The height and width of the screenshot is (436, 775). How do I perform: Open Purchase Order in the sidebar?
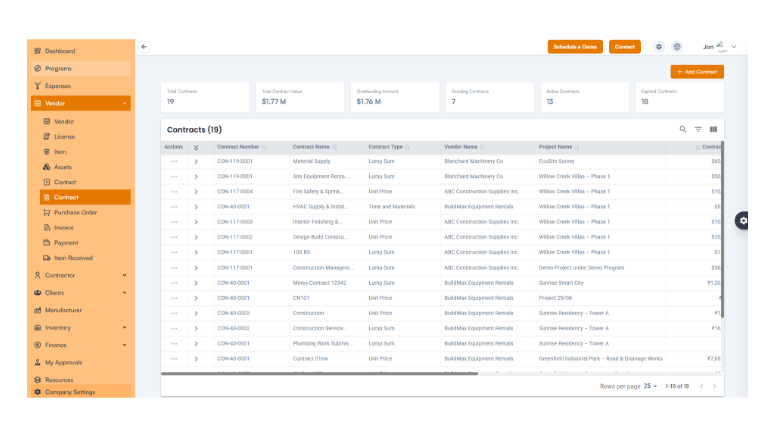click(x=75, y=212)
